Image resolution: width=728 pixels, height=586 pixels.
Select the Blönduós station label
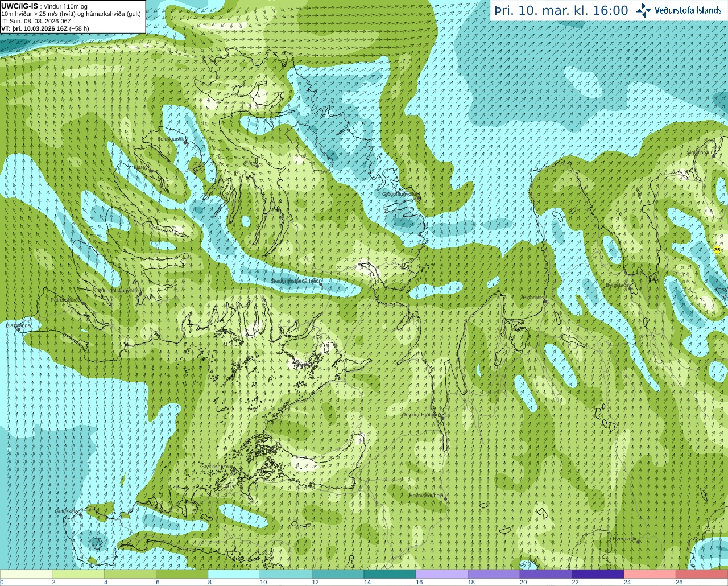(x=533, y=298)
